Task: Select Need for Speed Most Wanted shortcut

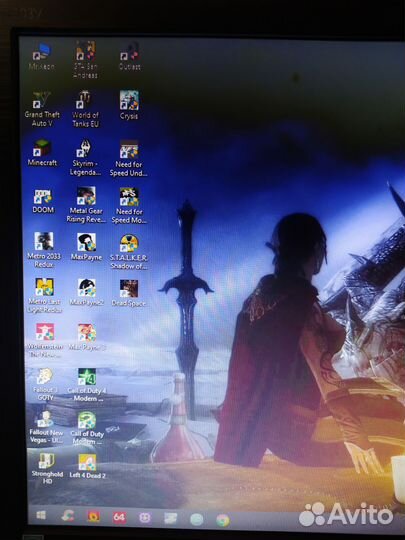Action: [x=129, y=206]
